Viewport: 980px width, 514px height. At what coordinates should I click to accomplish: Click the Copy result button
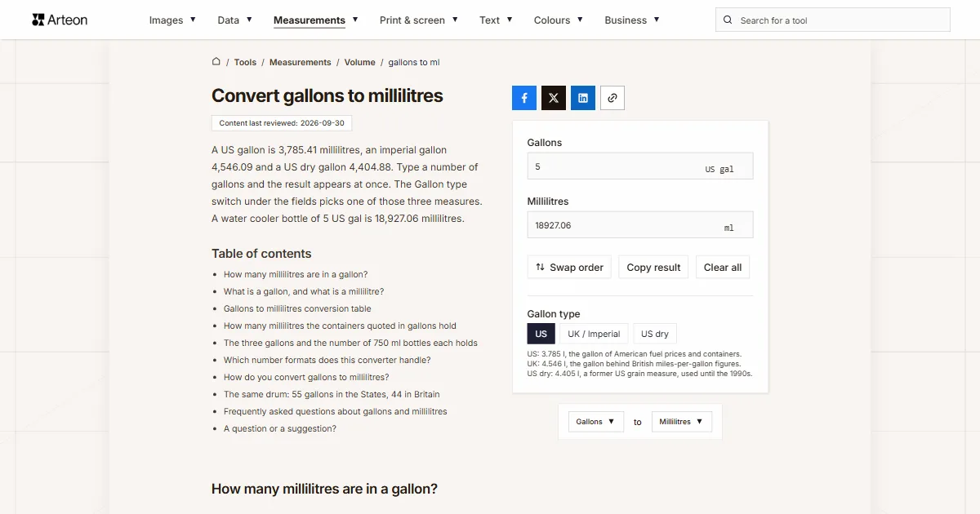[653, 267]
